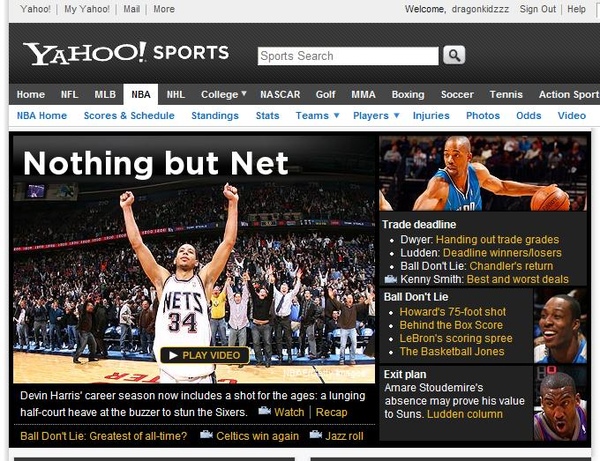Image resolution: width=600 pixels, height=461 pixels.
Task: Click the Yahoo! link in top bar
Action: (x=35, y=9)
